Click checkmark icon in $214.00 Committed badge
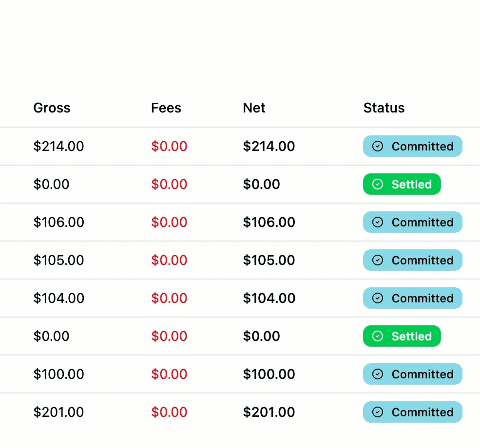This screenshot has width=480, height=448. (x=378, y=146)
